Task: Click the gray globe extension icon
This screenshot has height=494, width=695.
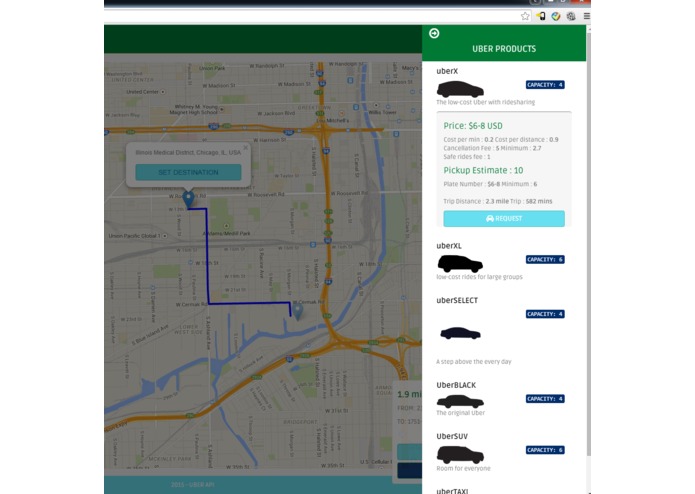Action: pyautogui.click(x=571, y=16)
